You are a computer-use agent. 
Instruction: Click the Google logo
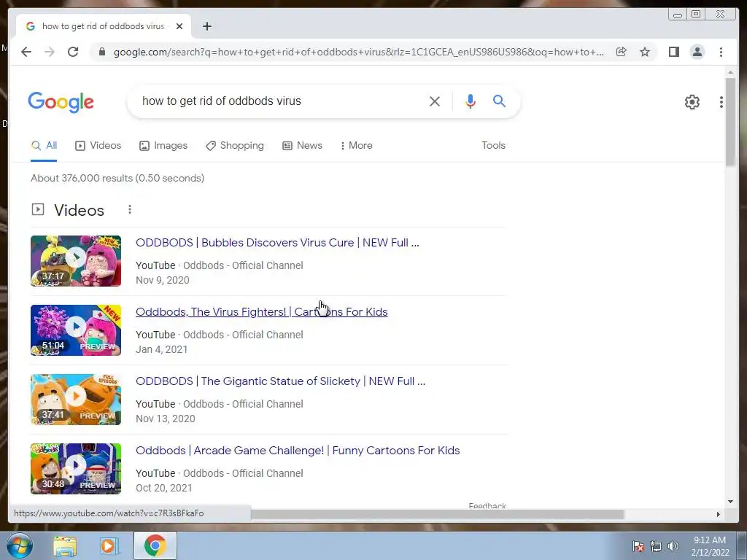click(61, 102)
